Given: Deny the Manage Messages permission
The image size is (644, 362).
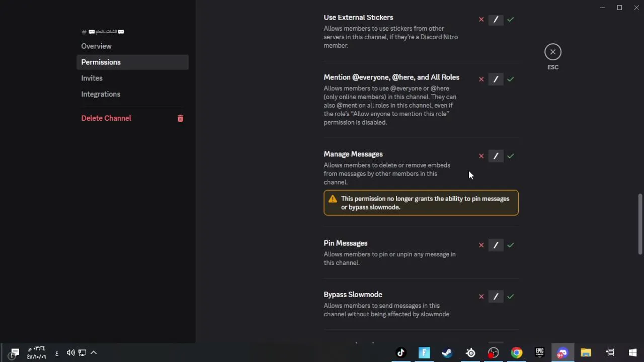Looking at the screenshot, I should pos(481,156).
